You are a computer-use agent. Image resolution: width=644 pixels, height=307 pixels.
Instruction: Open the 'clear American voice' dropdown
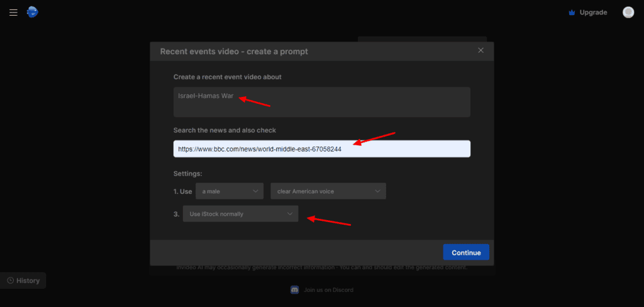coord(328,191)
